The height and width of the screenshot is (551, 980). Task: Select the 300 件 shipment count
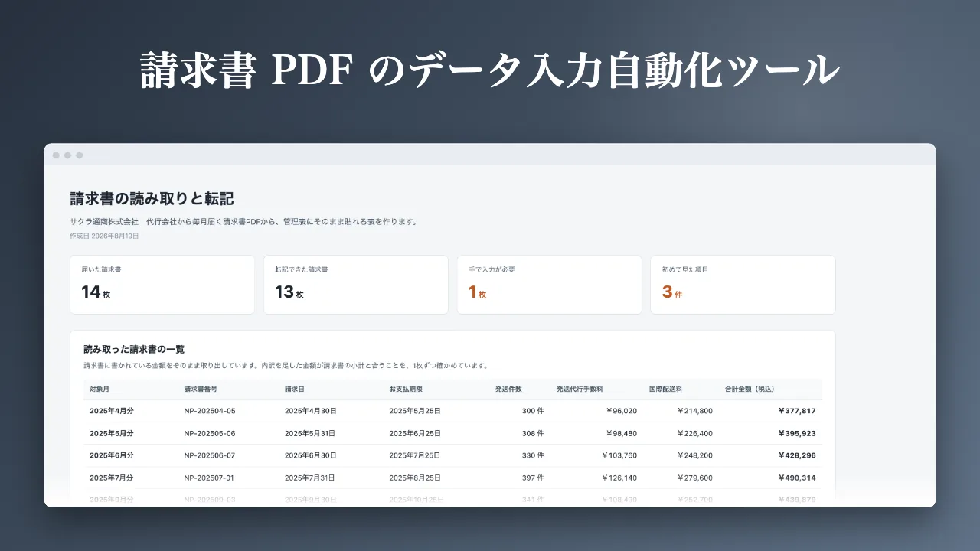click(533, 411)
